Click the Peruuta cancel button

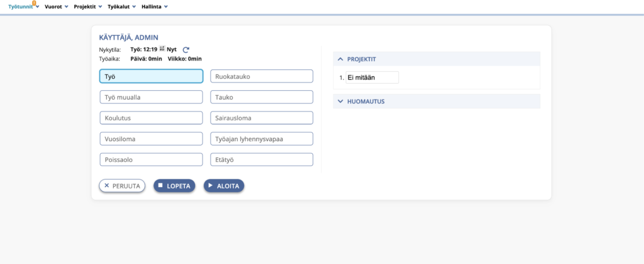pyautogui.click(x=122, y=186)
